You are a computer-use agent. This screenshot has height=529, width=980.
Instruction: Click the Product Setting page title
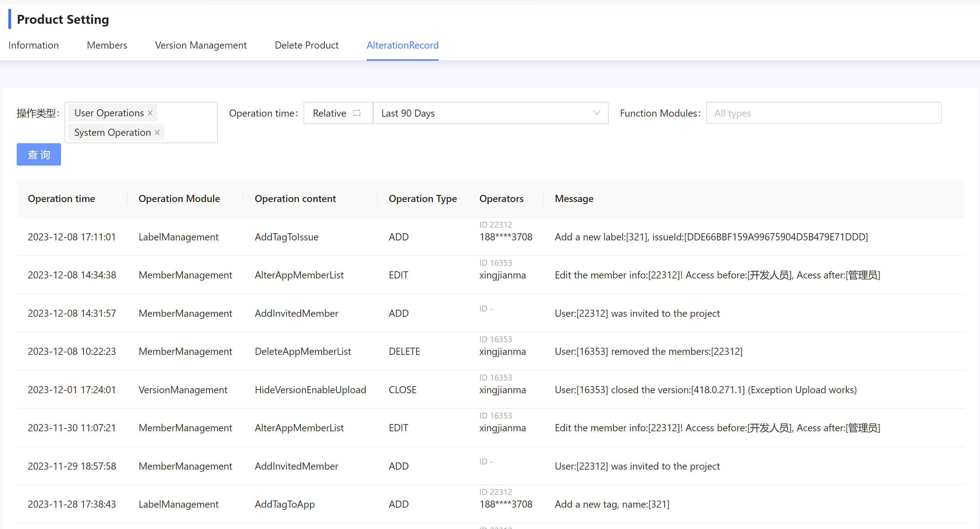[x=63, y=19]
